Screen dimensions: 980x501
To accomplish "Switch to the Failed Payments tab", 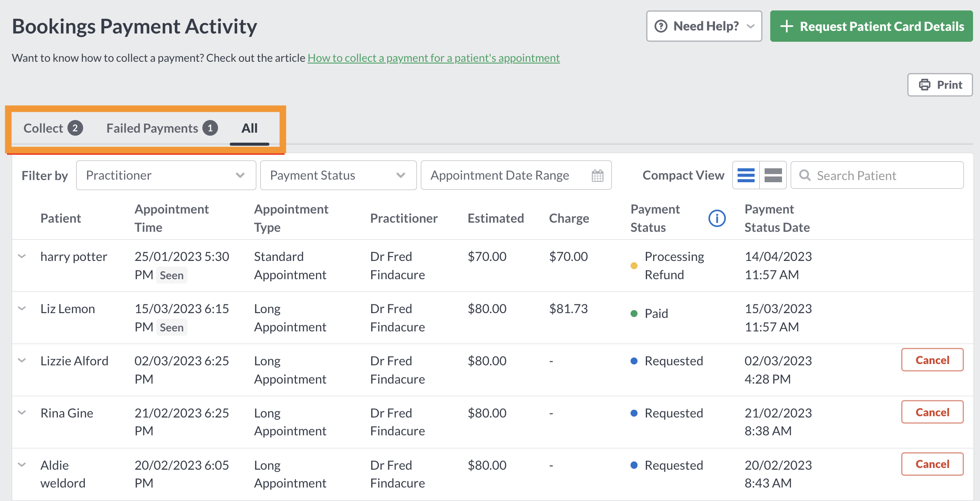I will pyautogui.click(x=162, y=128).
